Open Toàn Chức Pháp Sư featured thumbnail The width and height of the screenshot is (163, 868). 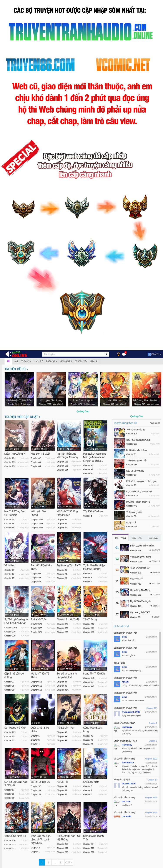click(83, 389)
